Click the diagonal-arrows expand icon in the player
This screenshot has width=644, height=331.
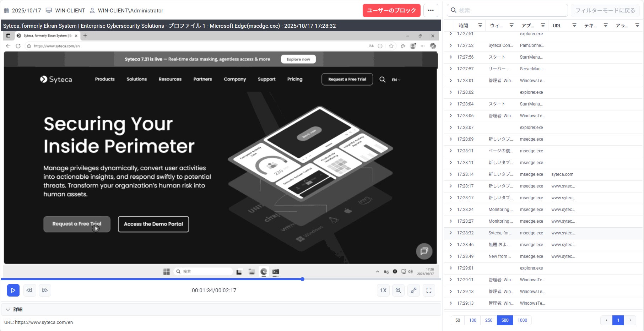[x=414, y=290]
